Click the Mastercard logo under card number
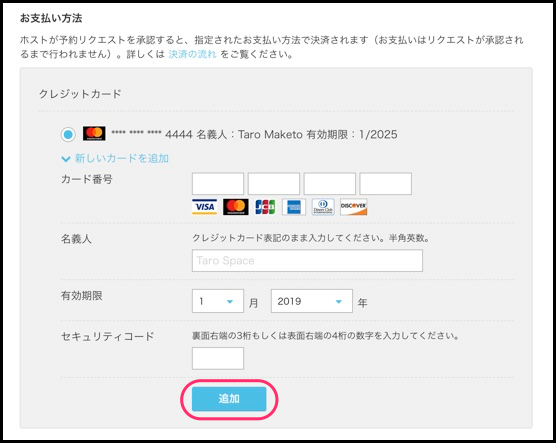The width and height of the screenshot is (556, 443). coord(235,207)
